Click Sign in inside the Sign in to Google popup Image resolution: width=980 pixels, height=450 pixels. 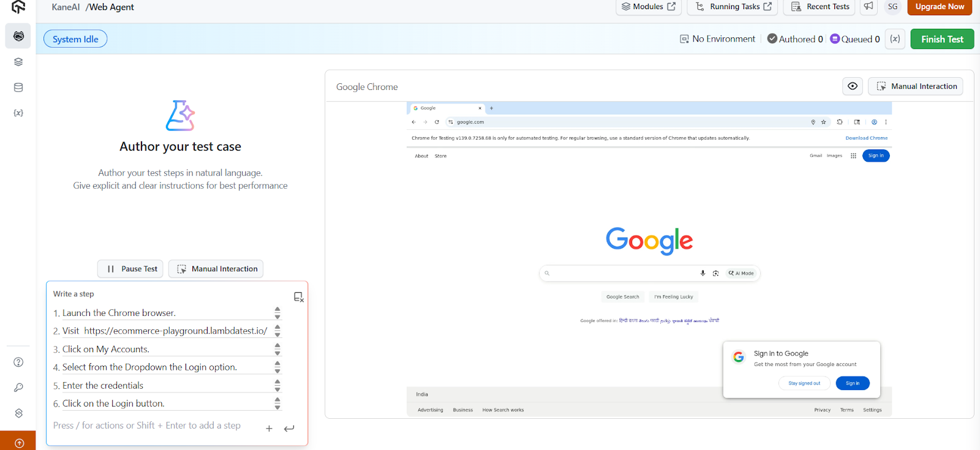pos(853,383)
